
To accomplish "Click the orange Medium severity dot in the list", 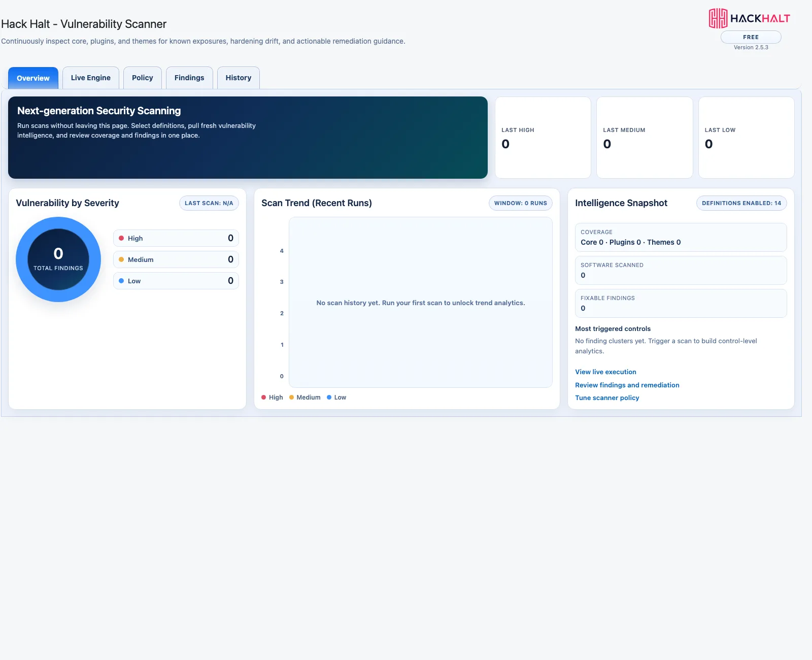I will click(121, 259).
